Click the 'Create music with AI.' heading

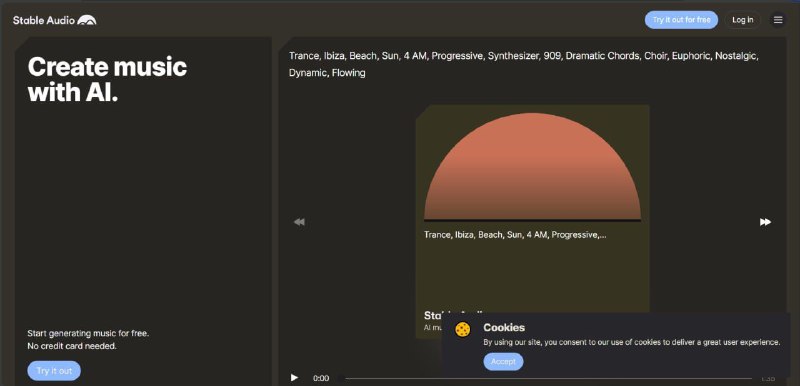(107, 80)
